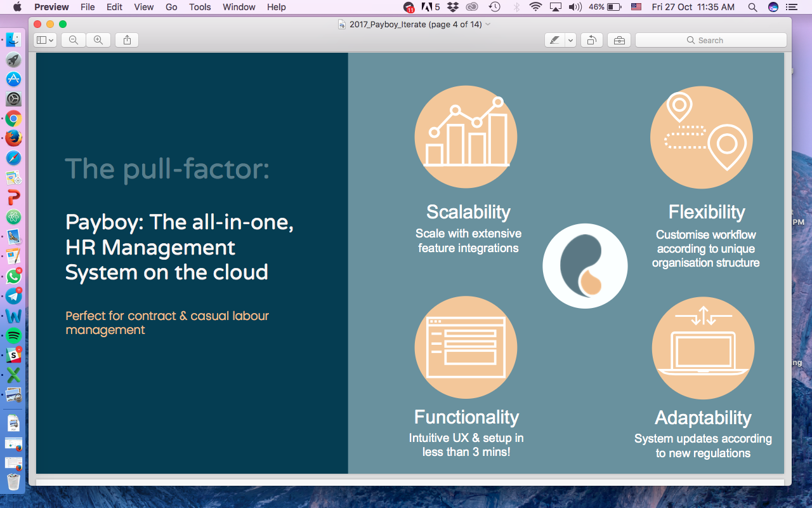This screenshot has height=508, width=812.
Task: Open Finder from the Dock
Action: (13, 40)
